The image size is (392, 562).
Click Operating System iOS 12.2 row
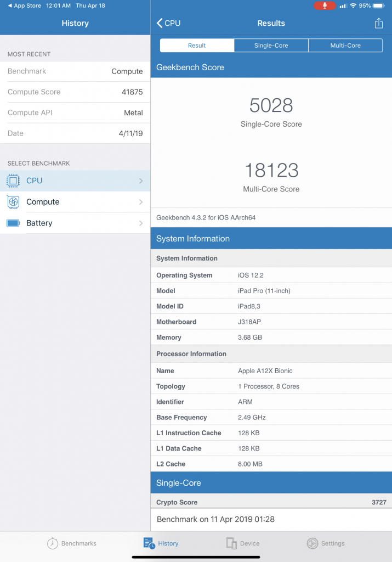tap(271, 276)
